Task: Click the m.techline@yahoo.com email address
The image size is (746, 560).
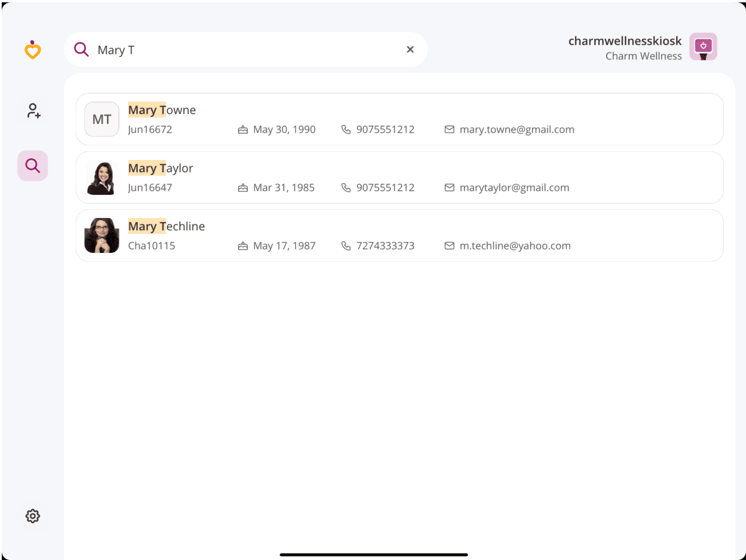Action: [x=515, y=246]
